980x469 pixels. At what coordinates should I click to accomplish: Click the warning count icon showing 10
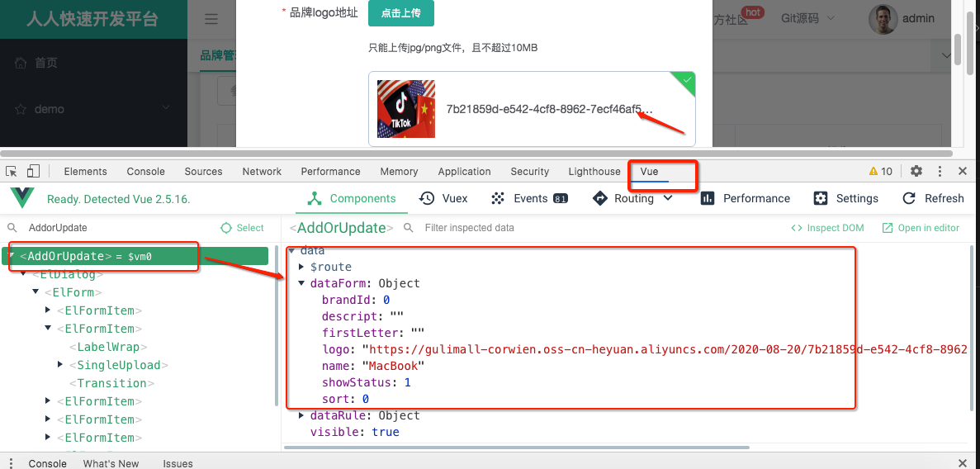(x=880, y=171)
